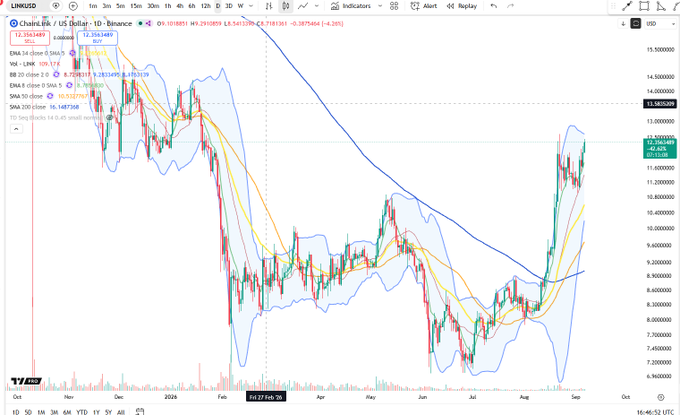680x415 pixels.
Task: Select the SMA 200 close legend
Action: click(27, 107)
